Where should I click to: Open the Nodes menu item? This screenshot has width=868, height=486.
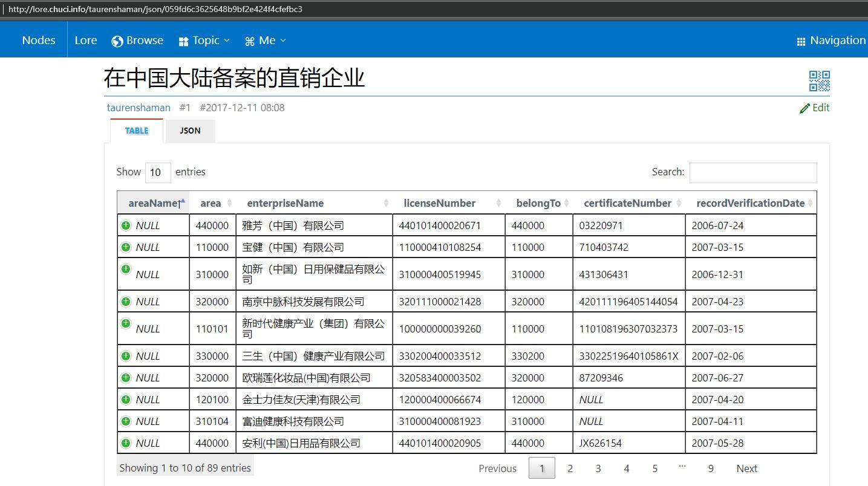point(39,40)
